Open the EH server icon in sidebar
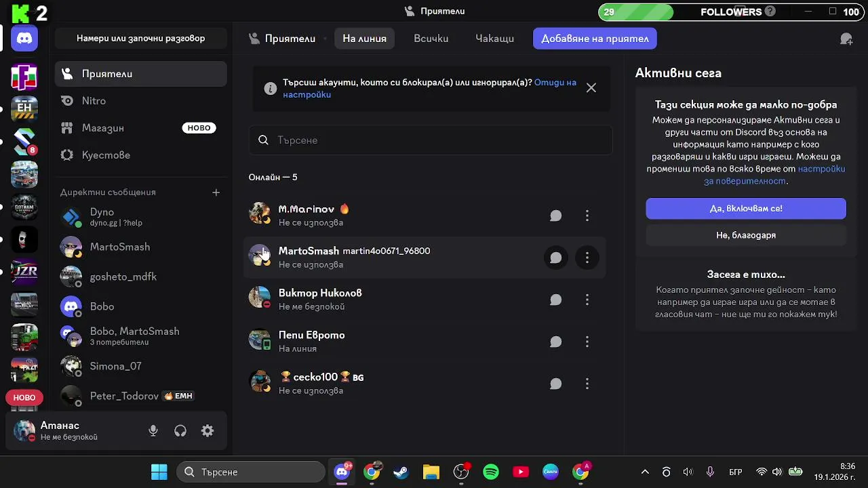This screenshot has width=868, height=488. (x=24, y=108)
